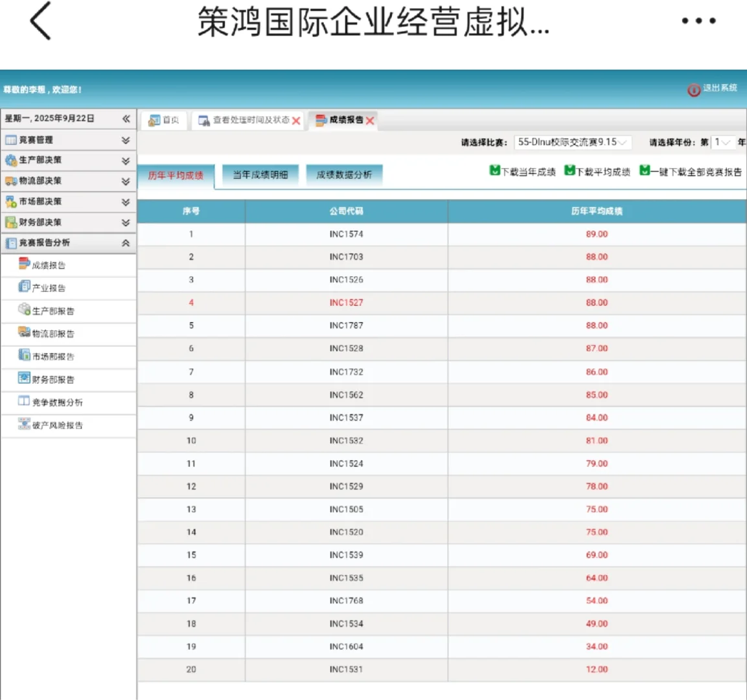Click the 星期一, 2025年9月22日 date label
This screenshot has height=700, width=747.
49,119
